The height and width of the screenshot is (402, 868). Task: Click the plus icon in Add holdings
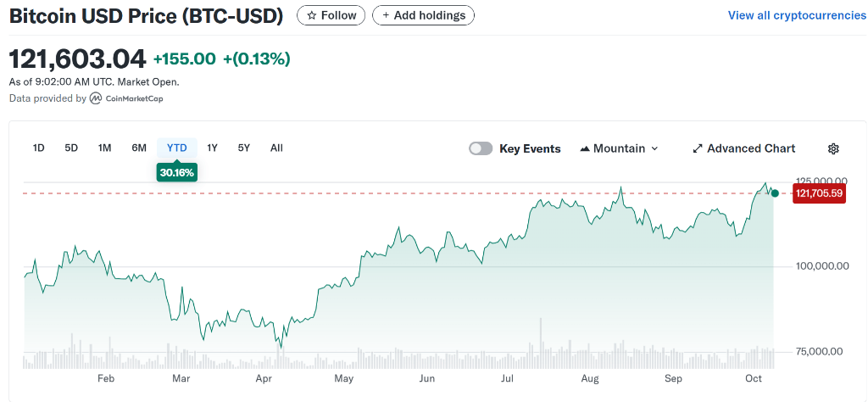[x=387, y=15]
